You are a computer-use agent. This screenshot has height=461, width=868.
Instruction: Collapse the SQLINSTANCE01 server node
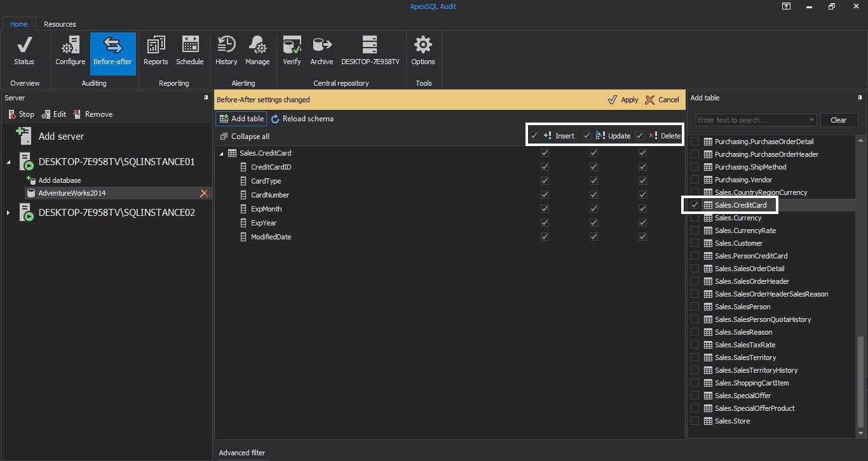click(x=9, y=162)
